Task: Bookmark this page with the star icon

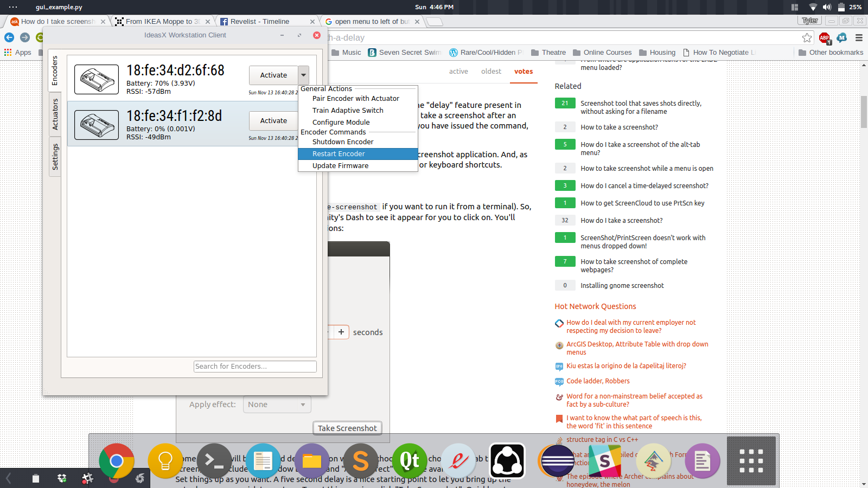Action: (807, 37)
